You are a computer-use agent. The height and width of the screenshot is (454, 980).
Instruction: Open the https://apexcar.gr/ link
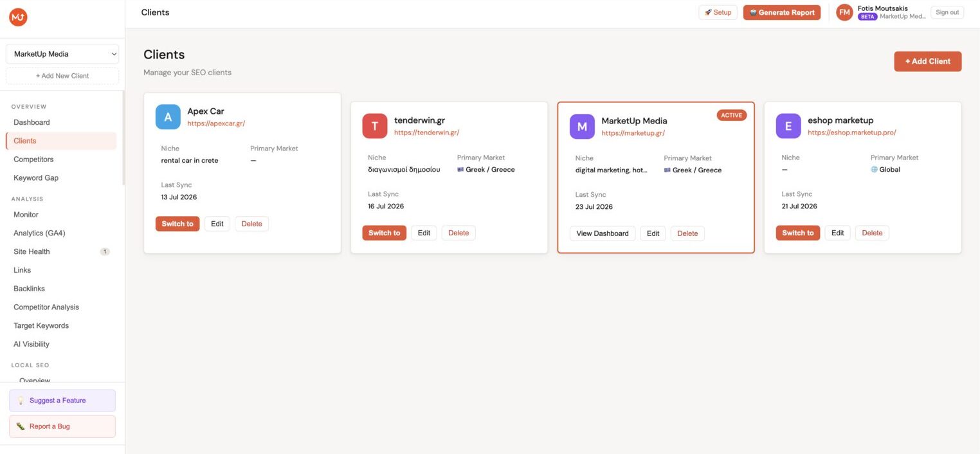click(x=216, y=123)
